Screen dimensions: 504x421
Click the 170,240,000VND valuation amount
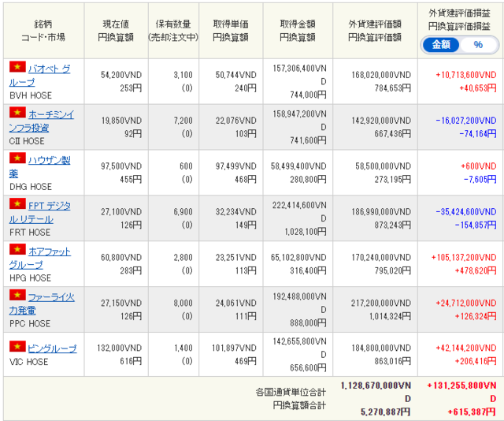381,258
